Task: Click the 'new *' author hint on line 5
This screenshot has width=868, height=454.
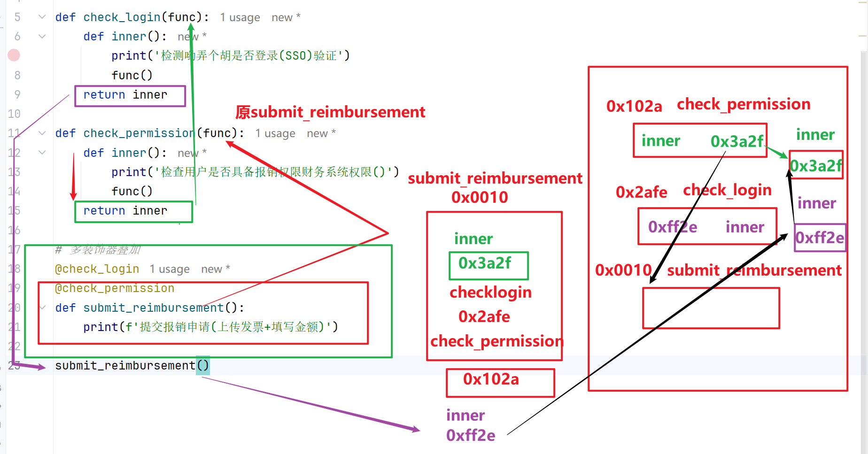Action: tap(286, 18)
